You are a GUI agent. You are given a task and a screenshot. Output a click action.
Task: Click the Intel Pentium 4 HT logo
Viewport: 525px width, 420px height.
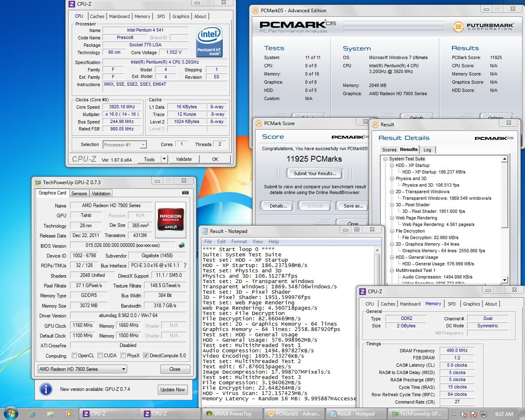pos(210,42)
